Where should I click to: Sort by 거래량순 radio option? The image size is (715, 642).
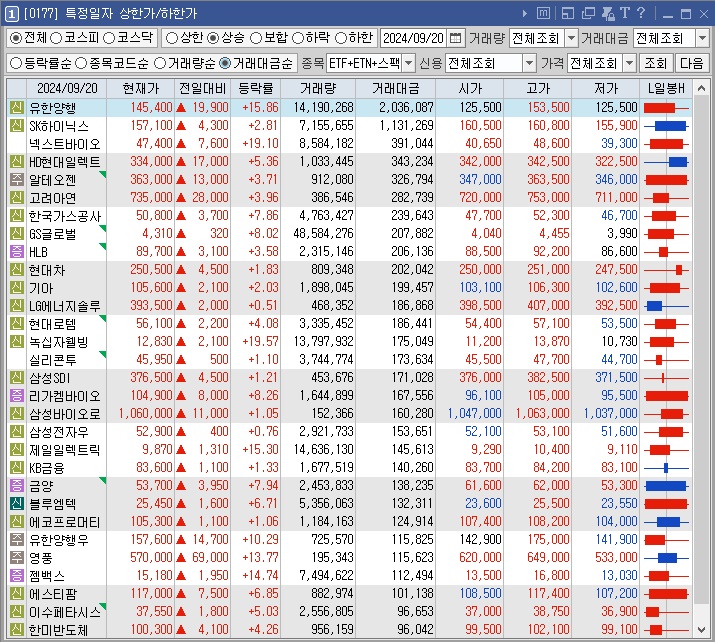point(160,63)
